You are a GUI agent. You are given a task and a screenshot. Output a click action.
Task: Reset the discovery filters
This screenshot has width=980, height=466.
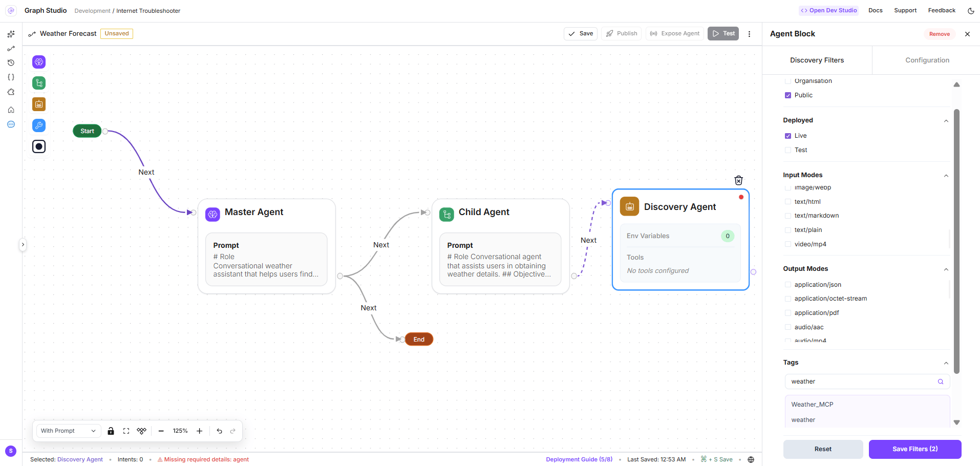click(x=823, y=449)
